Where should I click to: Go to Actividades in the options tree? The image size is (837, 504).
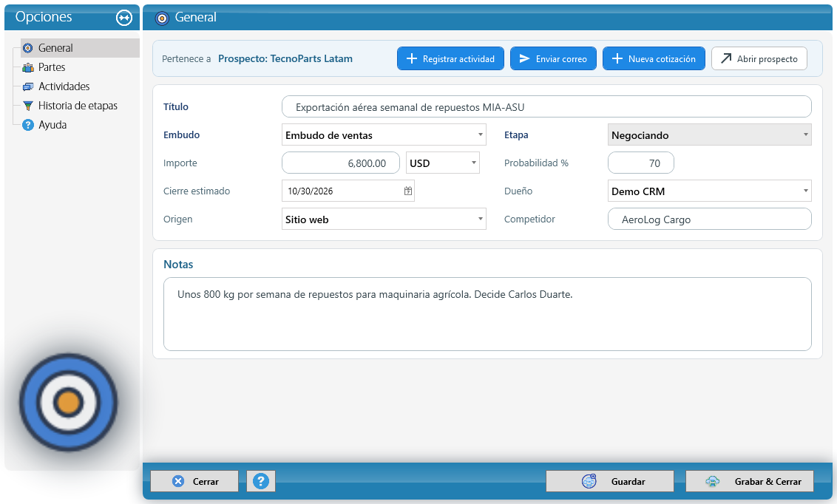64,86
